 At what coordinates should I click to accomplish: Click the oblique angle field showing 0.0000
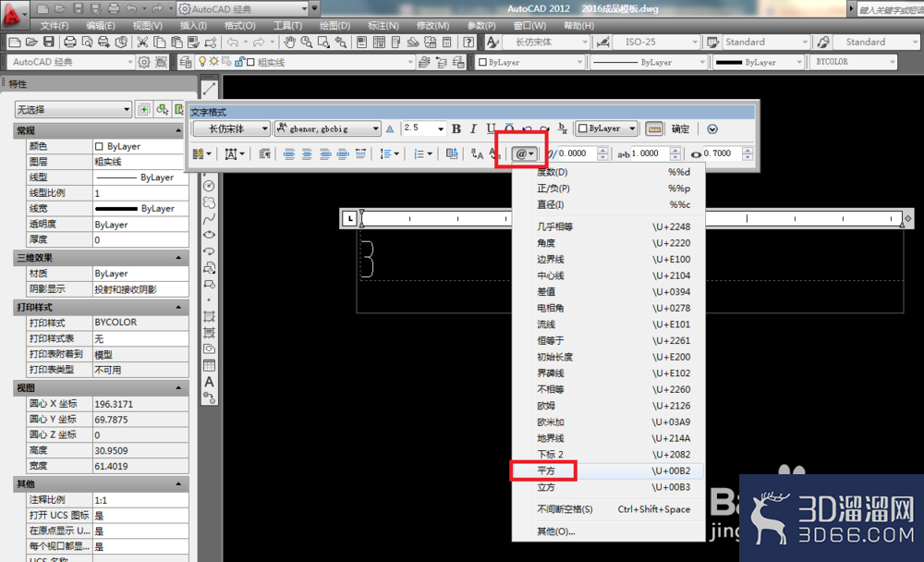tap(577, 153)
